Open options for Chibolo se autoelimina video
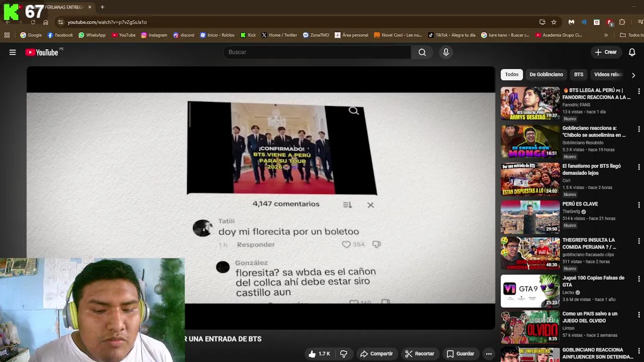This screenshot has width=644, height=362. (x=639, y=129)
